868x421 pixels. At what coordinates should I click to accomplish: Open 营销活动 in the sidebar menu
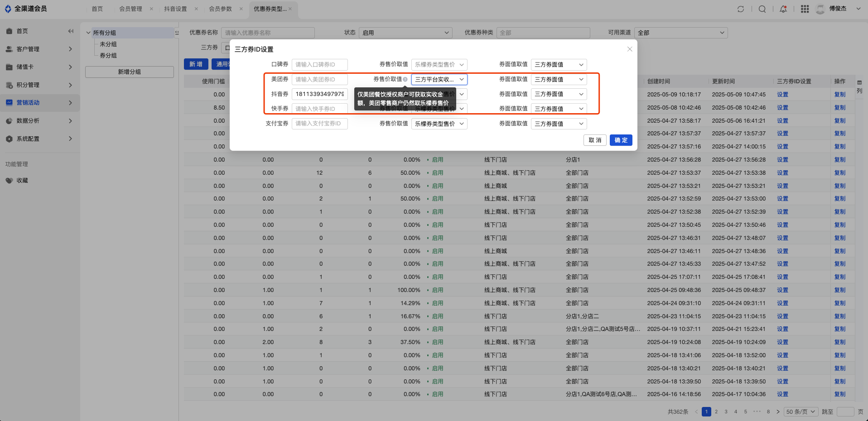click(40, 103)
